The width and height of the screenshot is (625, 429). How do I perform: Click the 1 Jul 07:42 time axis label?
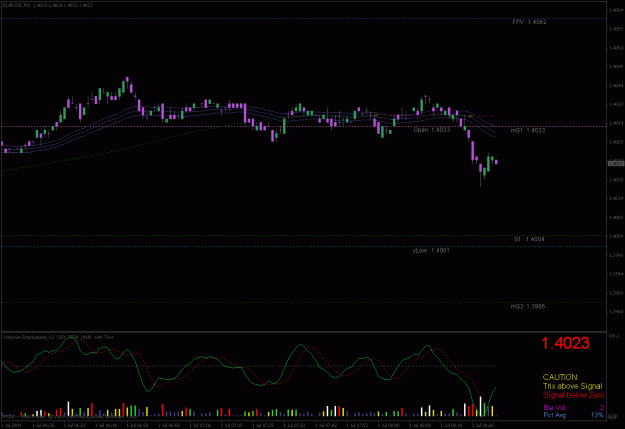pyautogui.click(x=326, y=425)
